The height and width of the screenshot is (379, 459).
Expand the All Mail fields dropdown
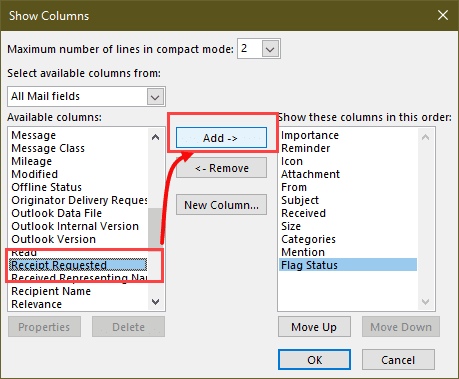(x=155, y=97)
